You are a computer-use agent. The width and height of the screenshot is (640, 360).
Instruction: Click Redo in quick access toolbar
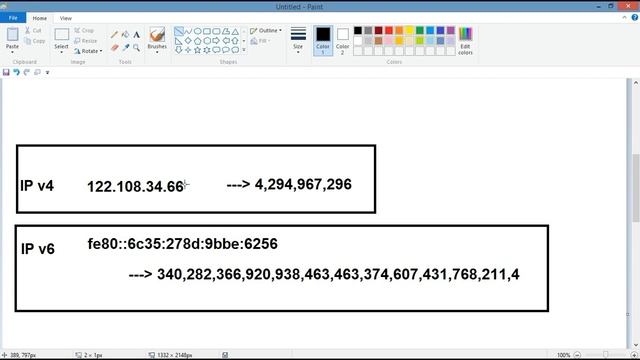click(27, 72)
